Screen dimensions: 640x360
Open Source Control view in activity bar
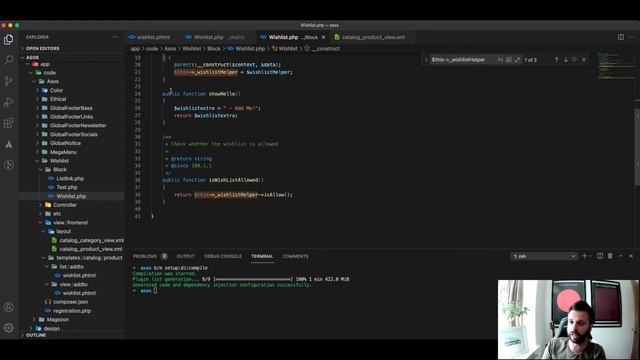9,81
